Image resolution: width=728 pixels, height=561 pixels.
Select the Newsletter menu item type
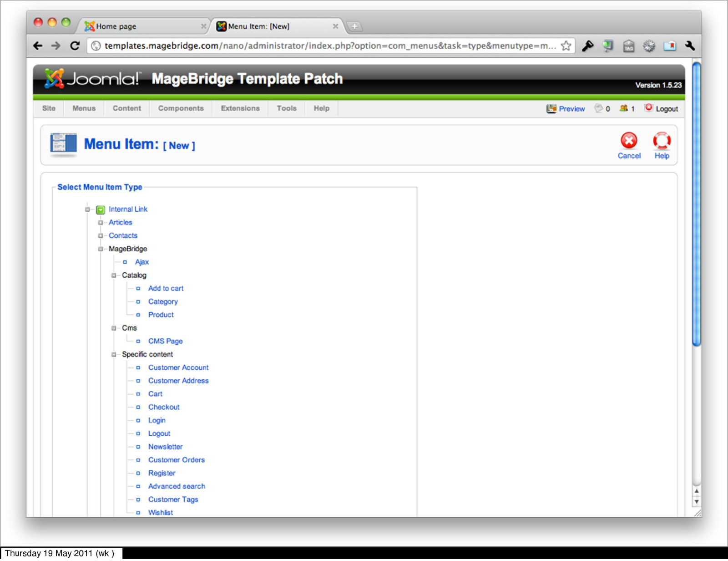(x=165, y=447)
